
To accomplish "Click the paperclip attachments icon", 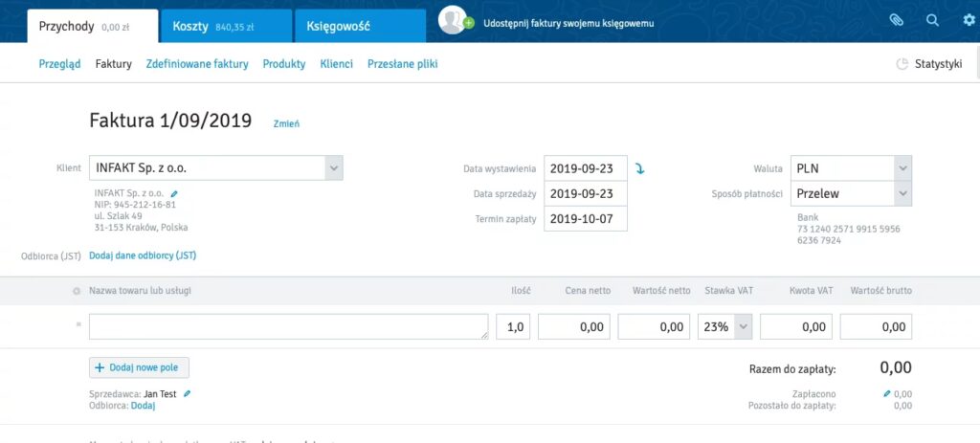I will 896,20.
